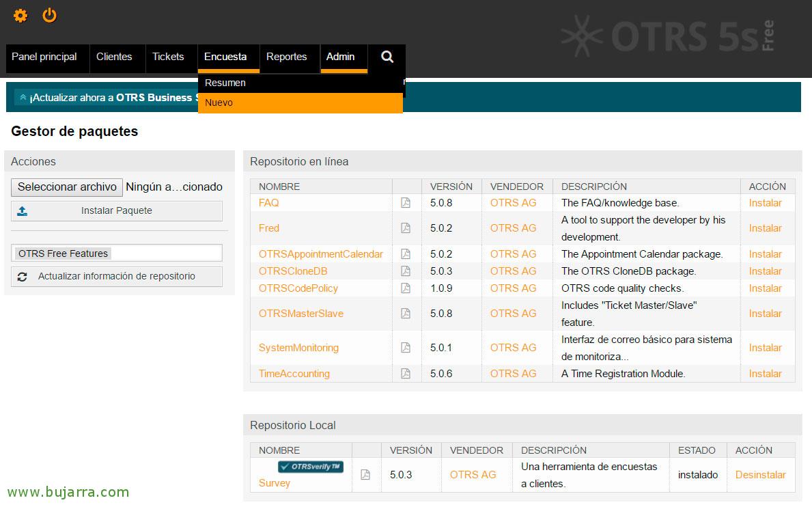Open the TimeAccounting name link

pyautogui.click(x=294, y=373)
